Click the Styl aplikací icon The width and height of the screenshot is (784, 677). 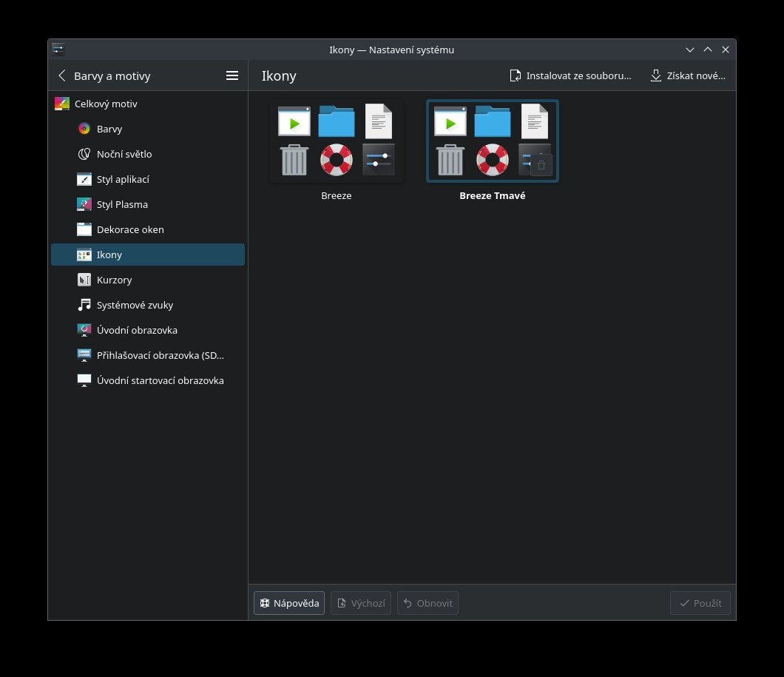[84, 179]
